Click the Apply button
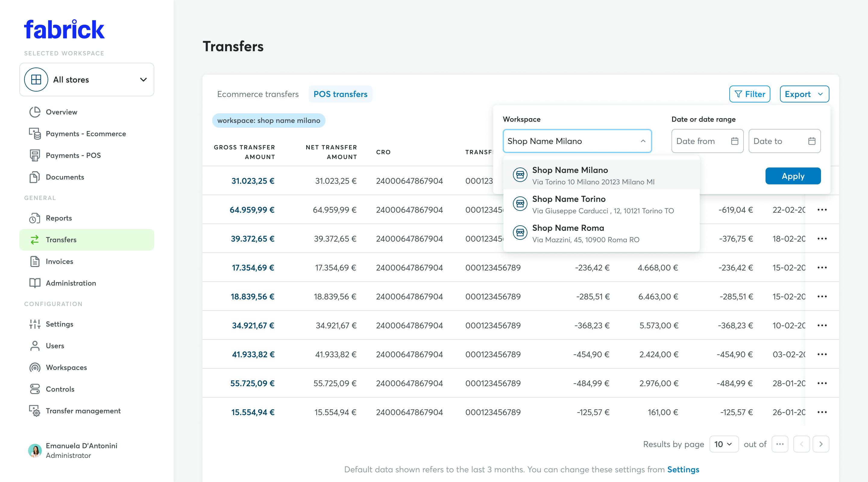The image size is (868, 482). coord(793,175)
